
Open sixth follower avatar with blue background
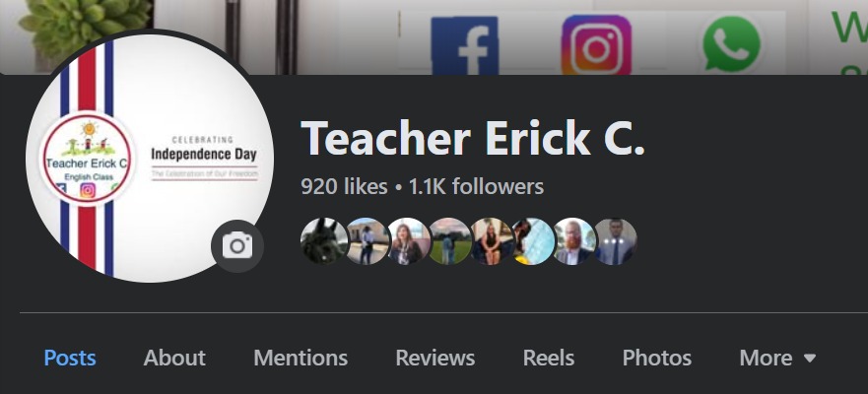coord(532,241)
